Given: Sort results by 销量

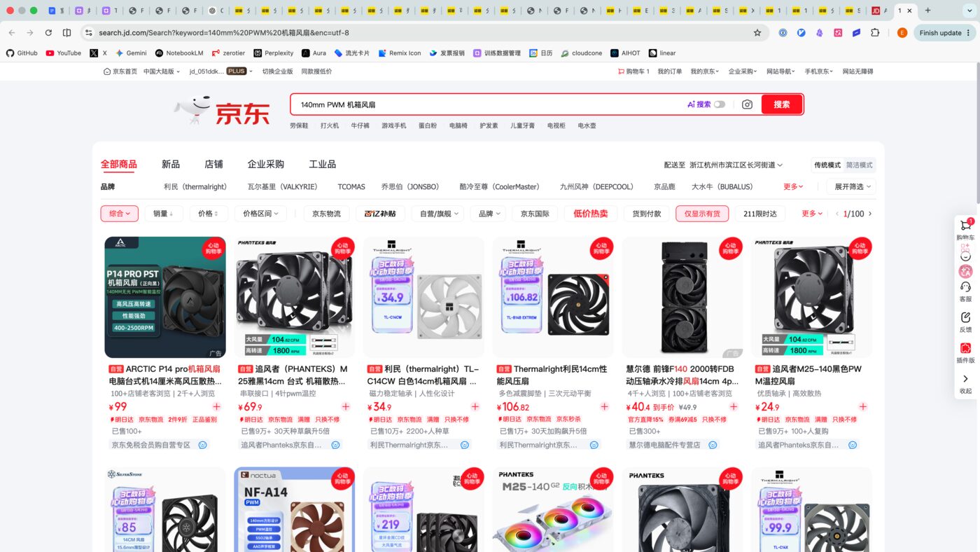Looking at the screenshot, I should 164,214.
